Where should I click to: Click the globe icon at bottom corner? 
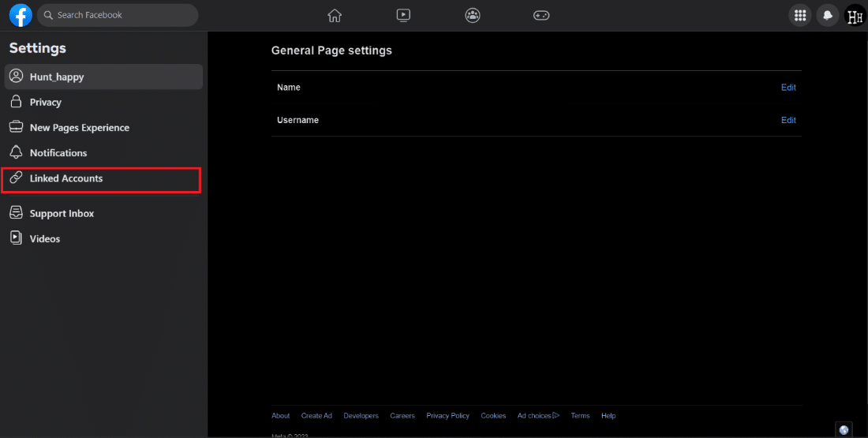844,429
